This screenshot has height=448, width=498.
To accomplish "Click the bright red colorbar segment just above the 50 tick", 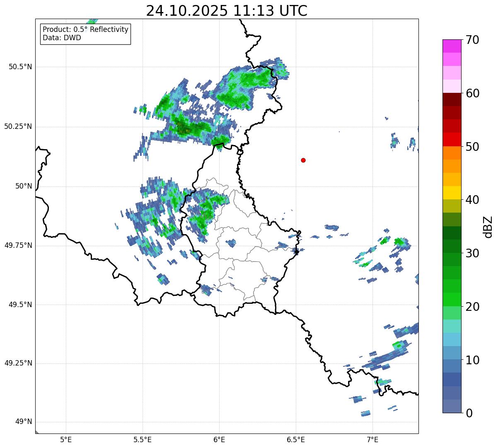I will click(x=452, y=140).
